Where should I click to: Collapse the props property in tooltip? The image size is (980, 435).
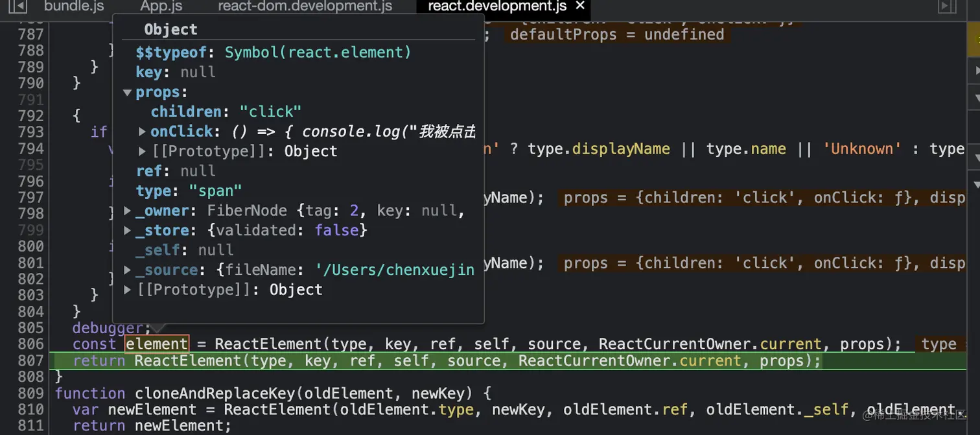127,93
